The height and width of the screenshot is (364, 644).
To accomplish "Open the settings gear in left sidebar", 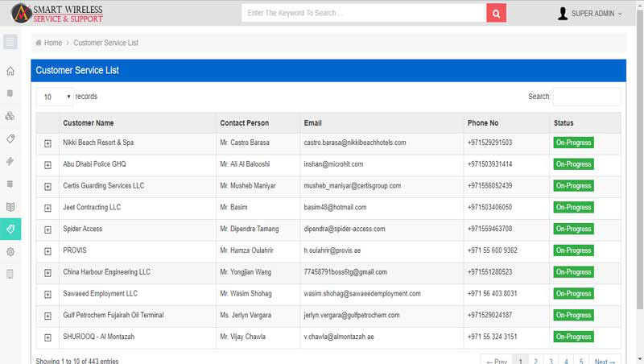I will (x=10, y=252).
